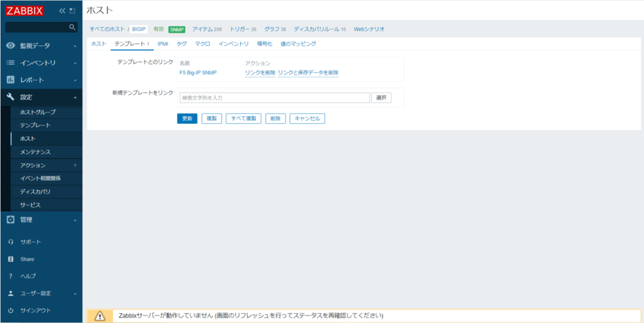Click the ZABBIX logo
The width and height of the screenshot is (644, 323).
click(24, 11)
